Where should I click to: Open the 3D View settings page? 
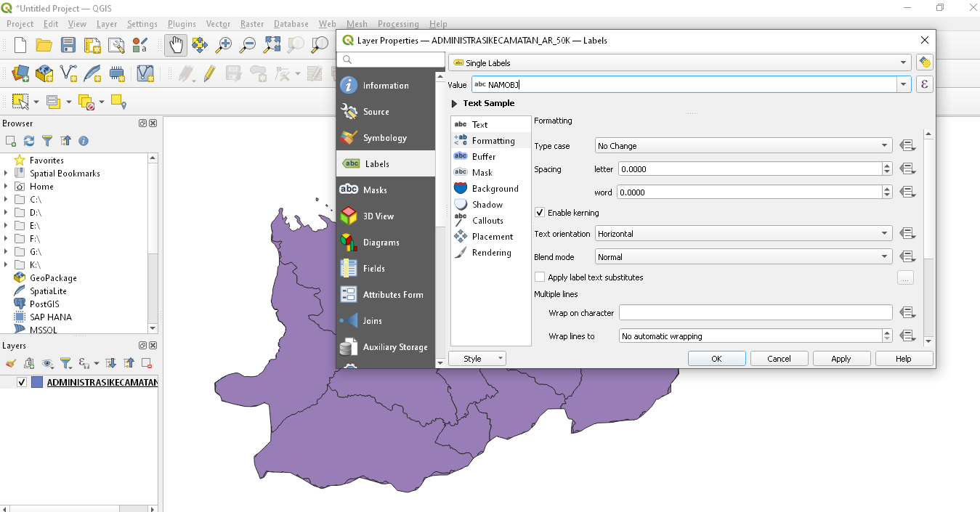click(x=378, y=216)
